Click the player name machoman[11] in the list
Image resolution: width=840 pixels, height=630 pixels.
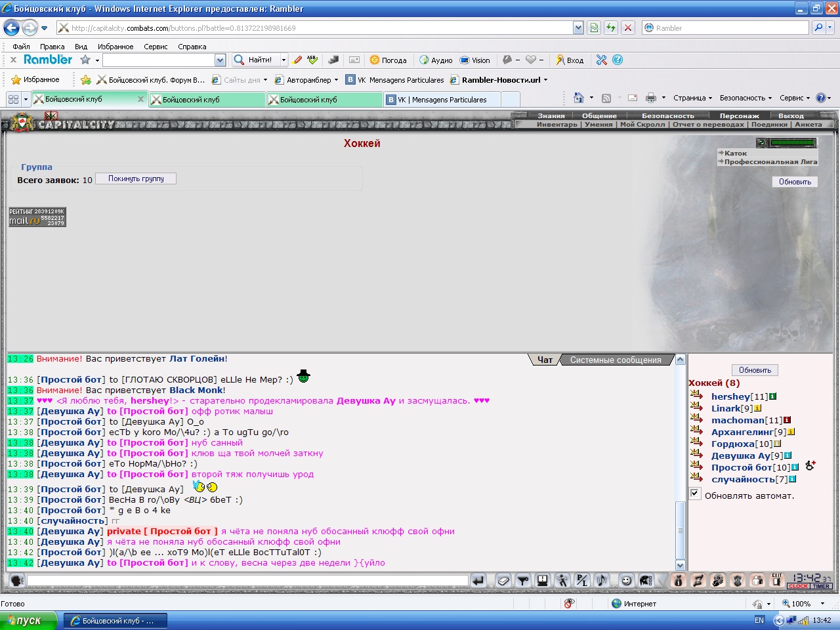pos(747,420)
